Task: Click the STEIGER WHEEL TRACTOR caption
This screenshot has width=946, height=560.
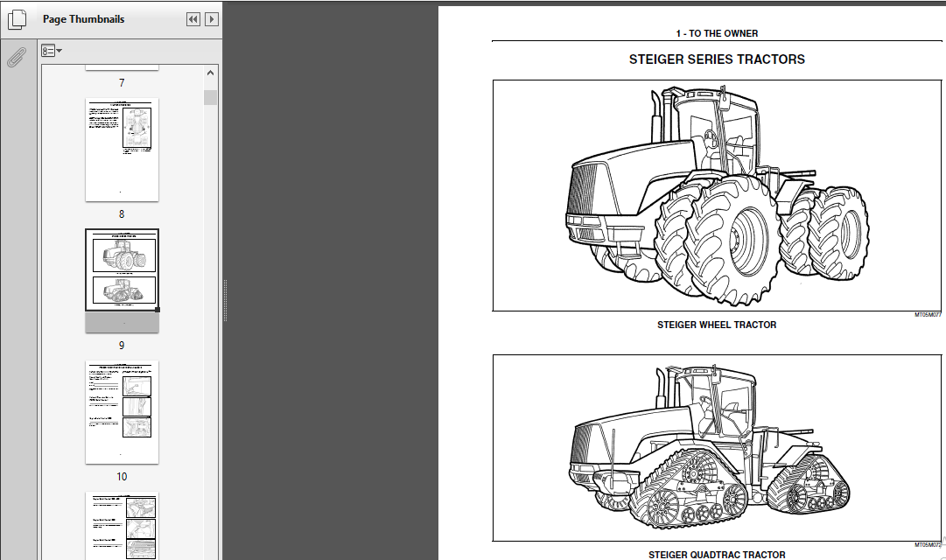Action: [x=717, y=325]
